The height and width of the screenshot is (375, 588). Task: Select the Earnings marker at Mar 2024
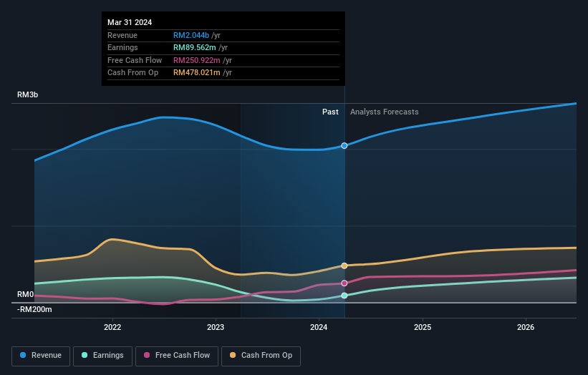click(x=344, y=296)
